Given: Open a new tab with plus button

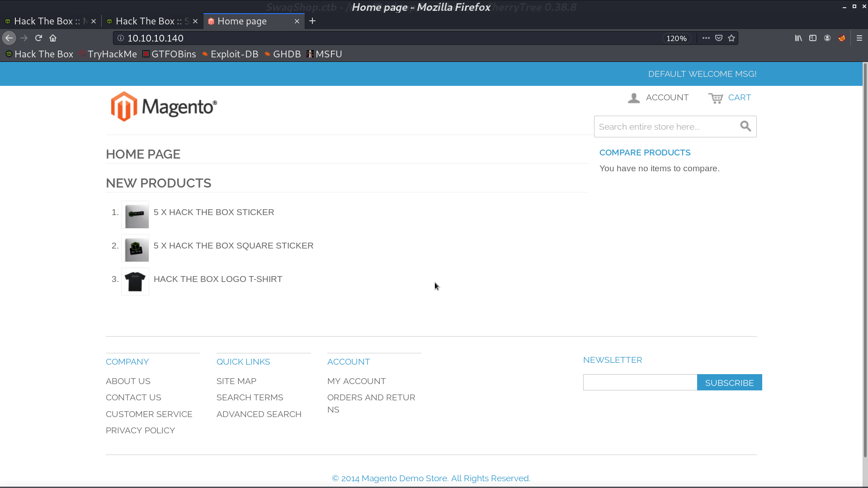Looking at the screenshot, I should point(312,21).
